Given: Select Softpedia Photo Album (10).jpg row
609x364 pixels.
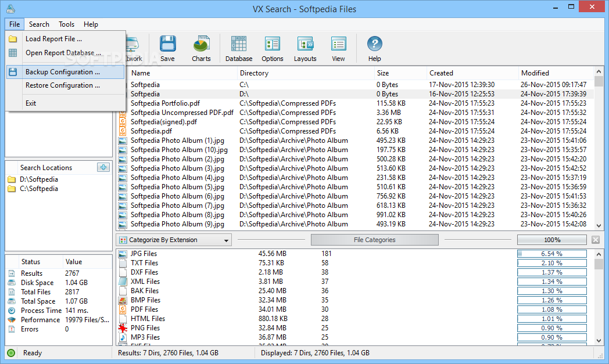Looking at the screenshot, I should [x=355, y=150].
